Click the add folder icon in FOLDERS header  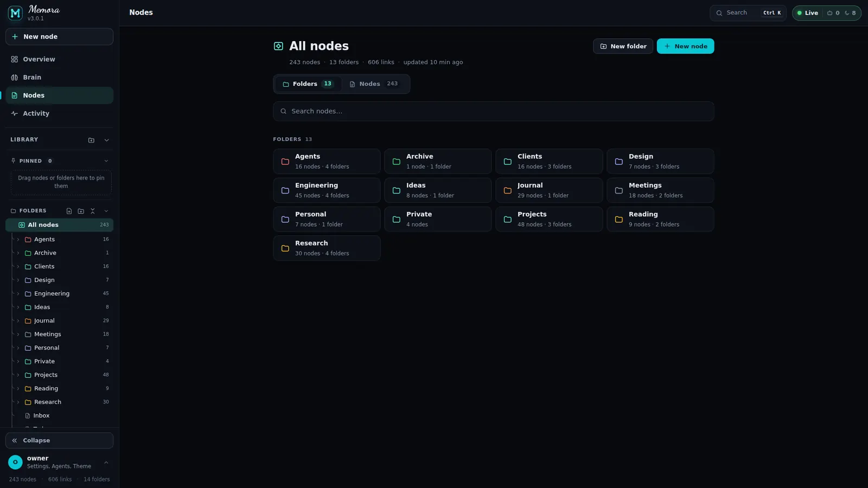[x=81, y=211]
